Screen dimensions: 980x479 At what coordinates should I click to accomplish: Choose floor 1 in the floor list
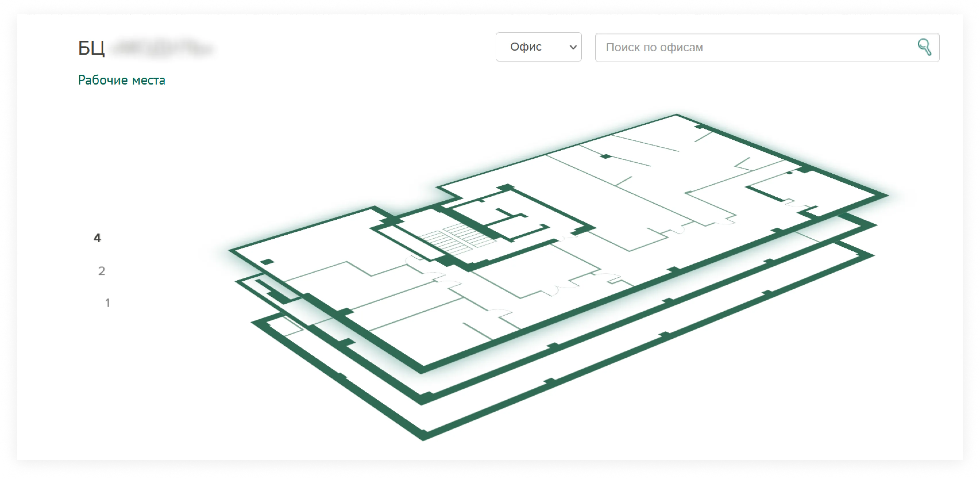coord(107,303)
